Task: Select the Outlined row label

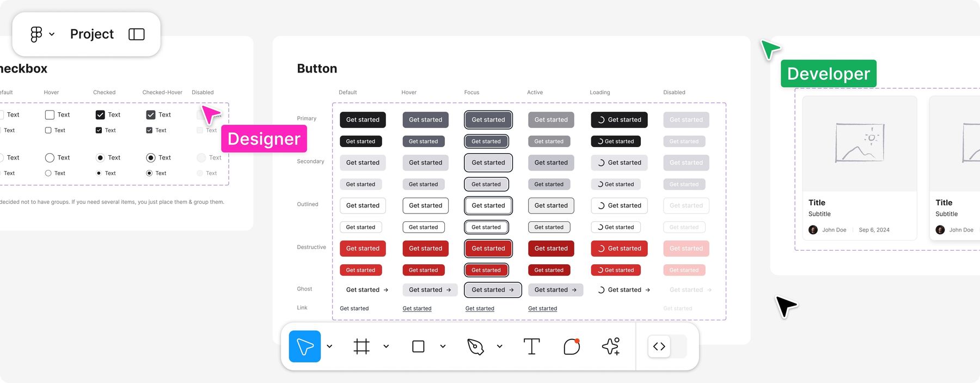Action: tap(308, 204)
